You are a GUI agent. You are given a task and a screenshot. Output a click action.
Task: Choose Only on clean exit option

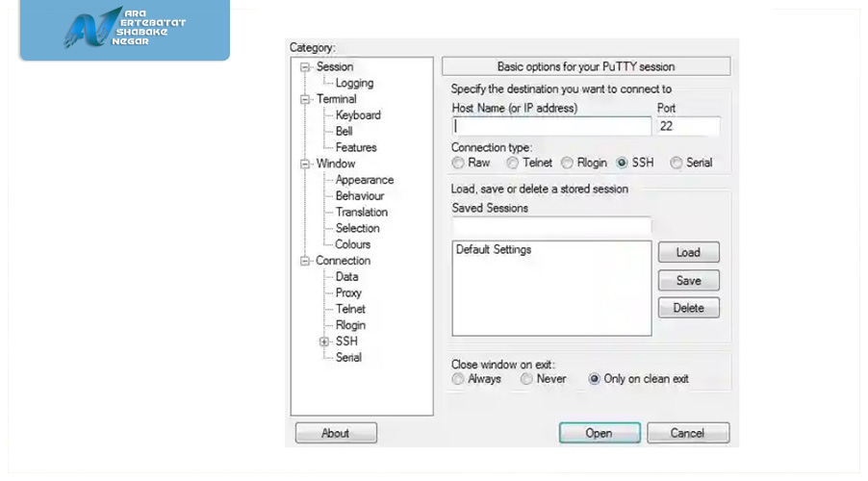(x=594, y=379)
